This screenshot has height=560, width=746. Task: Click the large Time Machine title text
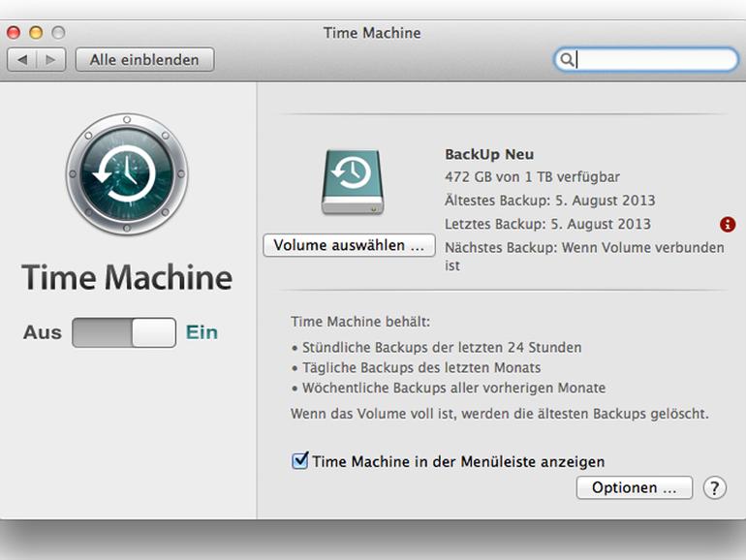click(x=127, y=277)
